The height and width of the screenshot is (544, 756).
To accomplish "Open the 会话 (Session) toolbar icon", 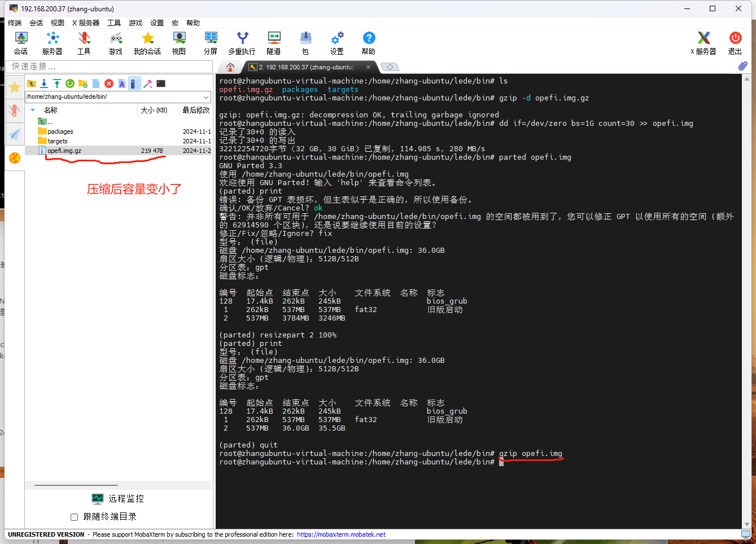I will click(x=21, y=43).
